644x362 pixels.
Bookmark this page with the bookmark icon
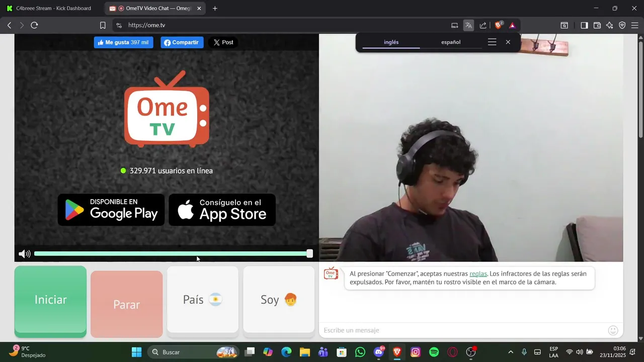(x=103, y=25)
